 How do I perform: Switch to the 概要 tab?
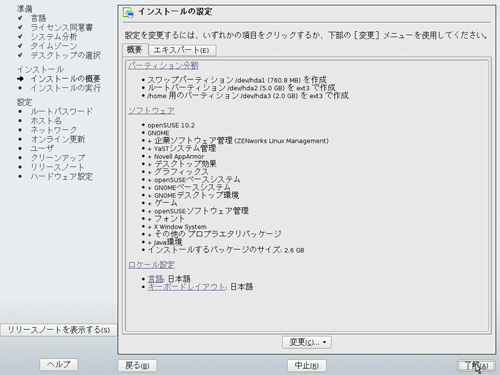(x=135, y=50)
